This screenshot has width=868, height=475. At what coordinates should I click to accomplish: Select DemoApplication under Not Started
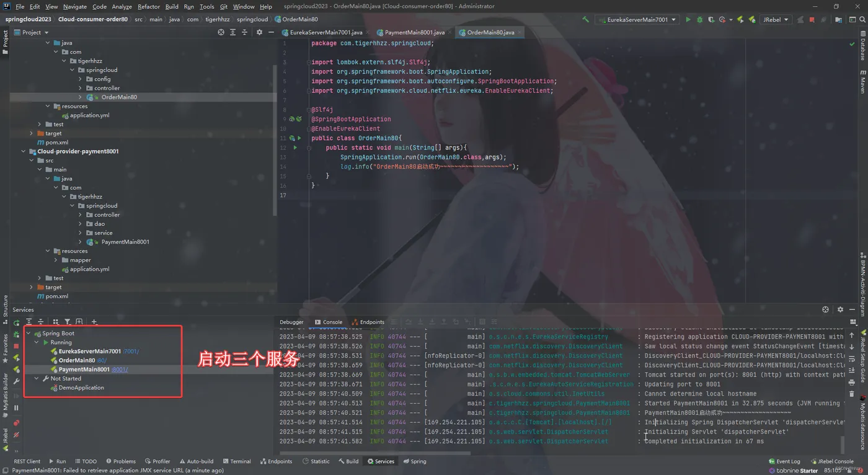pos(81,388)
